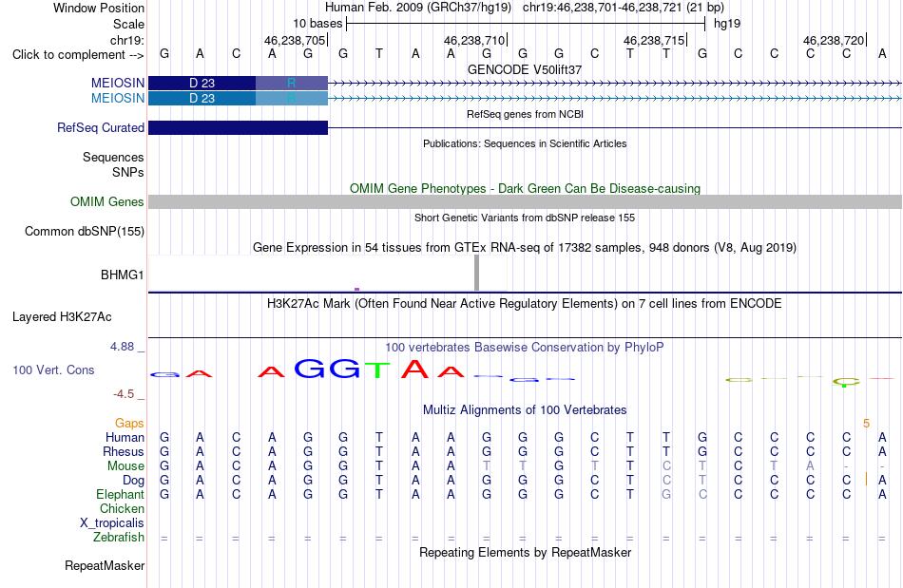
Task: Select the Layered H3K27Ac track label
Action: point(62,317)
